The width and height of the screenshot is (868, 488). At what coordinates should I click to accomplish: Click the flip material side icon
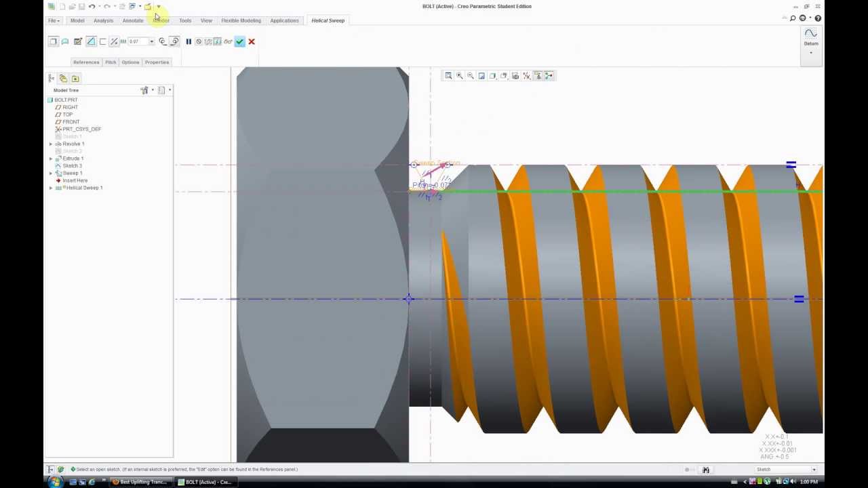(x=114, y=41)
